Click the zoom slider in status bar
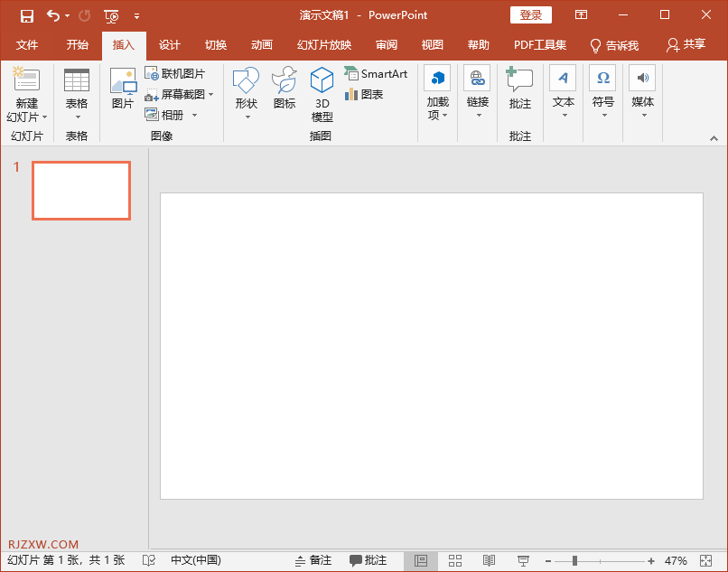The image size is (728, 572). [x=575, y=561]
